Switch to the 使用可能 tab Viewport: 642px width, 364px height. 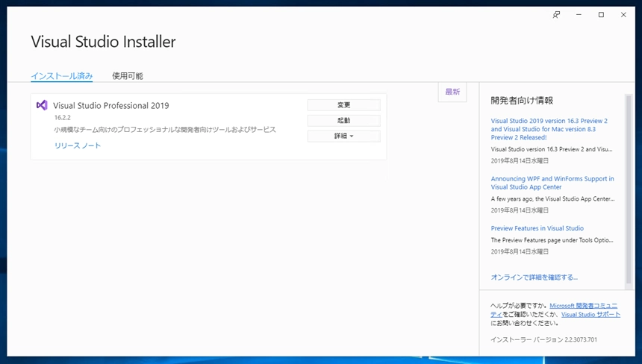pyautogui.click(x=128, y=76)
